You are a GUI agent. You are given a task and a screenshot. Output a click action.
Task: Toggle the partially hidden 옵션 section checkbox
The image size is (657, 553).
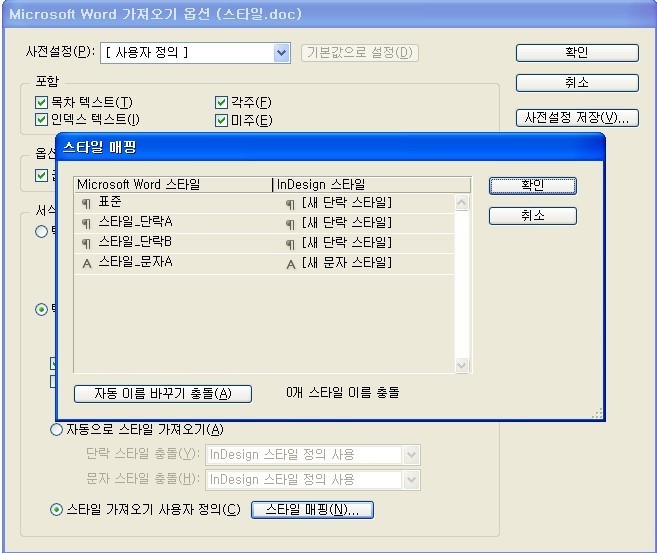(41, 175)
